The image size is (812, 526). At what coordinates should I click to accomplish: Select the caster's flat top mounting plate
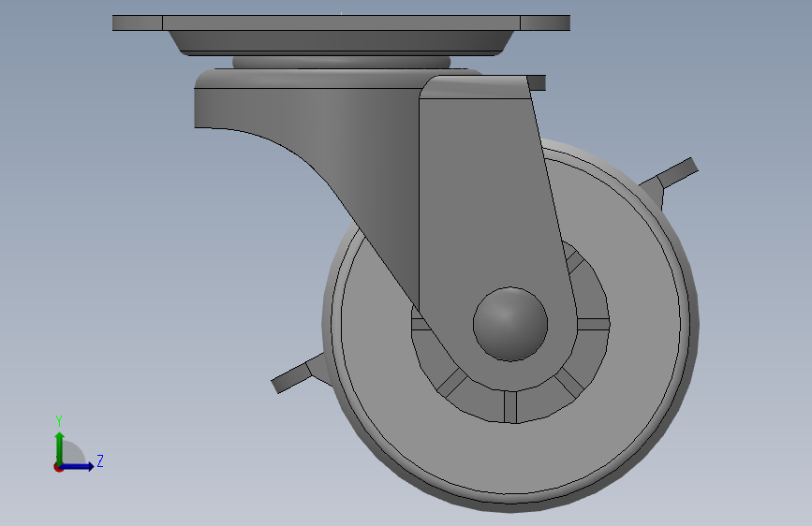point(341,22)
